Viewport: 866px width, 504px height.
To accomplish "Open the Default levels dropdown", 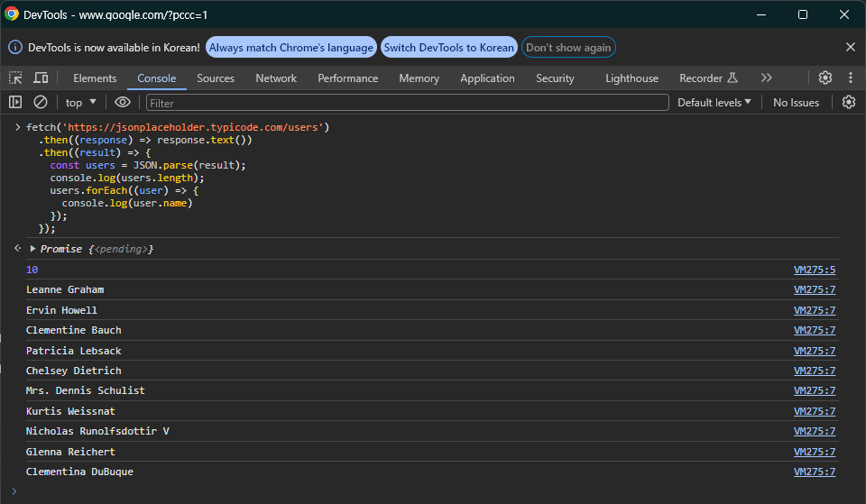I will (x=714, y=103).
